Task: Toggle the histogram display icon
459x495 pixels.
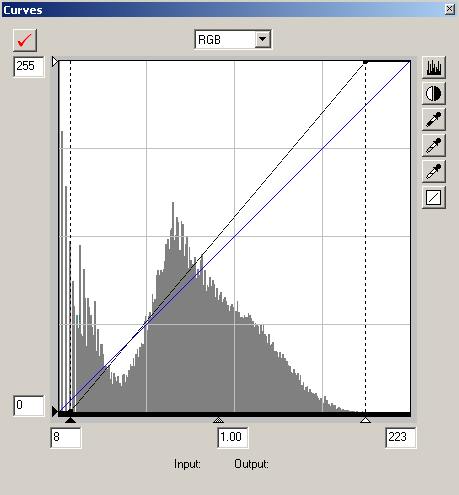Action: pyautogui.click(x=434, y=67)
